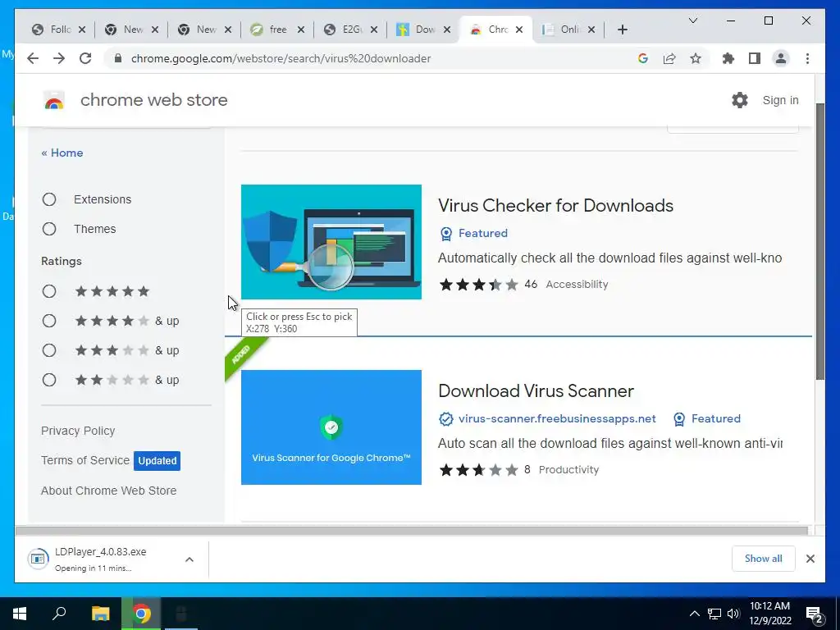Filter by three stars & up
Image resolution: width=840 pixels, height=630 pixels.
(49, 350)
